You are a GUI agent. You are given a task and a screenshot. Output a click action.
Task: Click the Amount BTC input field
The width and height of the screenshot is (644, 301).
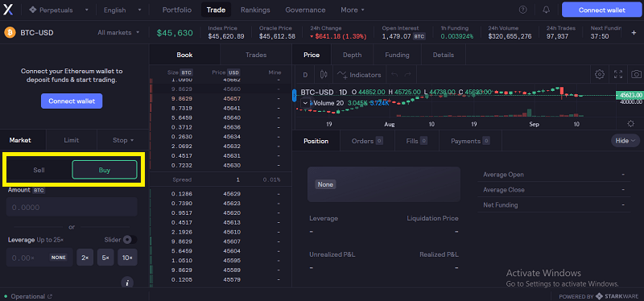coord(72,207)
